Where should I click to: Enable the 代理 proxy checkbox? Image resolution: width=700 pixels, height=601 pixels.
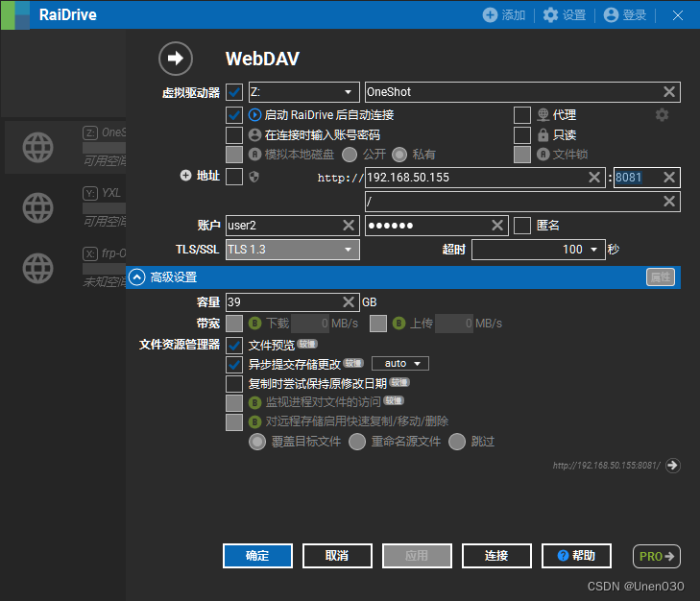[521, 115]
